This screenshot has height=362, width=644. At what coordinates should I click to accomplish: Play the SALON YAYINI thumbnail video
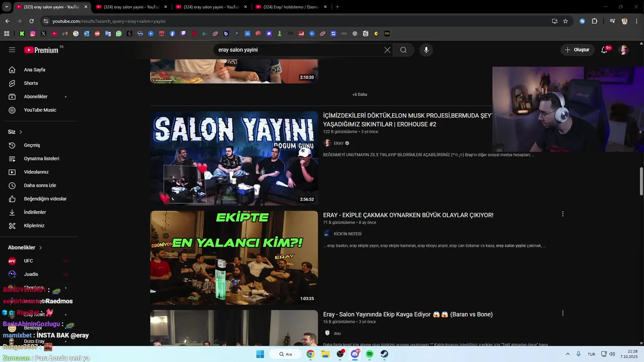(x=234, y=158)
